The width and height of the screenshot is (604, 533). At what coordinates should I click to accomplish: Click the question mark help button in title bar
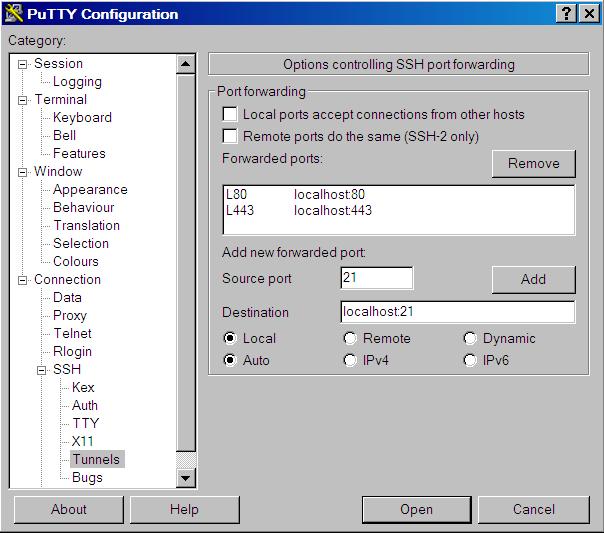(x=566, y=14)
